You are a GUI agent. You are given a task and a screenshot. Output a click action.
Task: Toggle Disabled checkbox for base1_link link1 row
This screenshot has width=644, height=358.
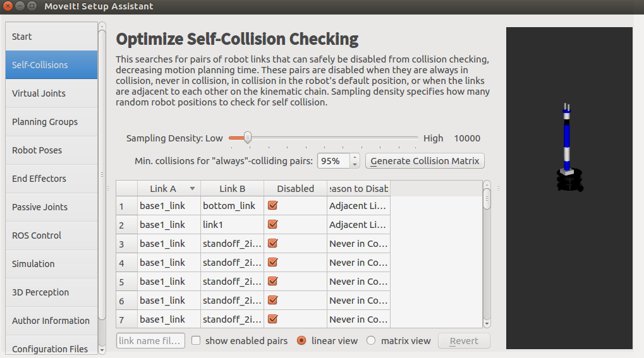(x=273, y=224)
